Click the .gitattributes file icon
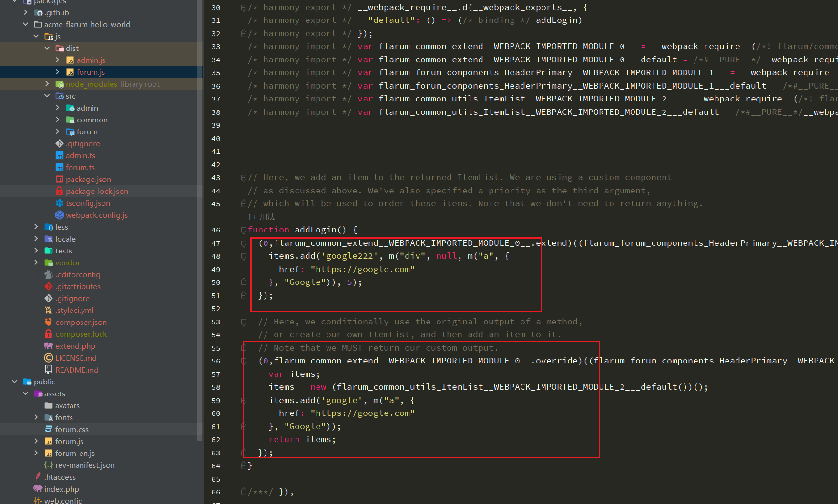 pyautogui.click(x=49, y=286)
